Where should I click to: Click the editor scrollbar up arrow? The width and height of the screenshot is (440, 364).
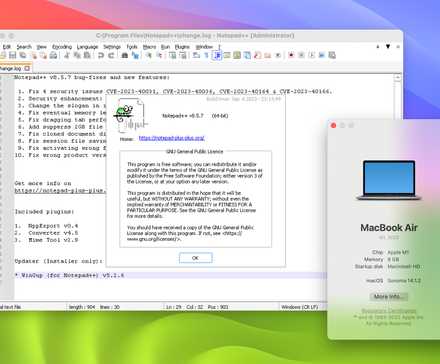click(397, 78)
